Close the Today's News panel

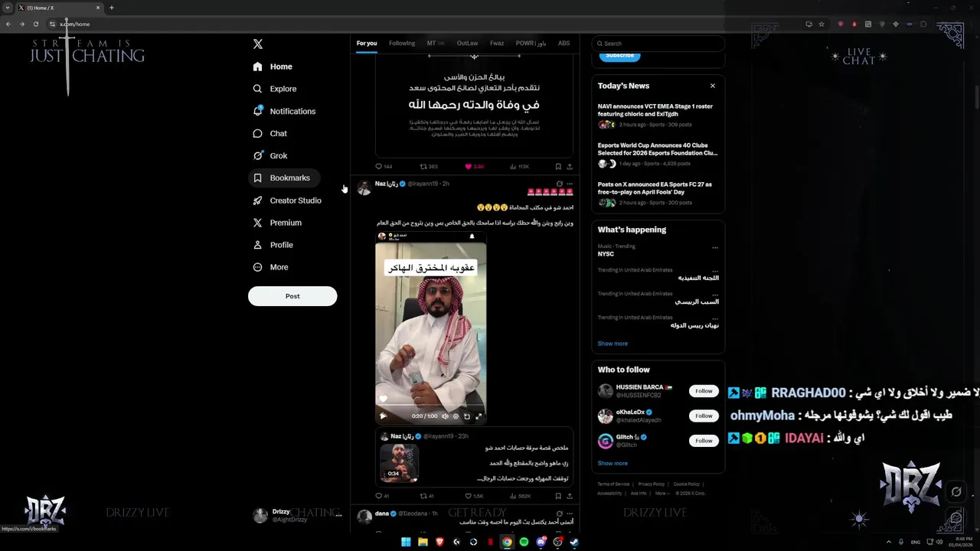coord(713,86)
